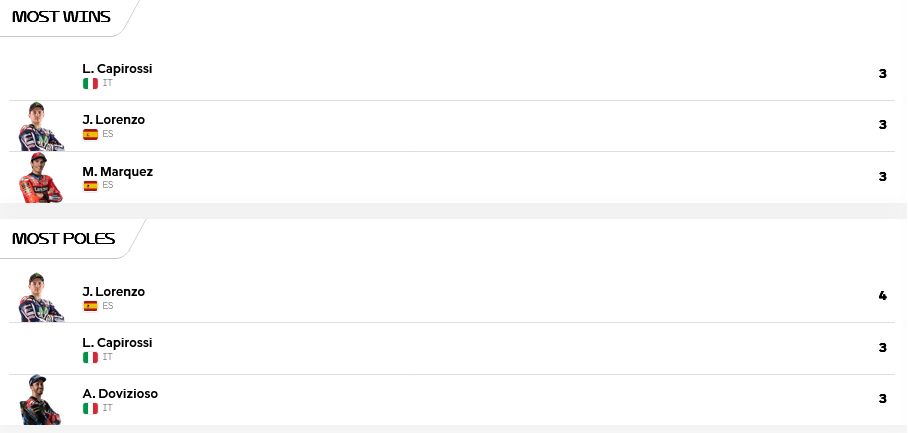
Task: Open J. Lorenzo name in Most Poles
Action: (x=114, y=291)
